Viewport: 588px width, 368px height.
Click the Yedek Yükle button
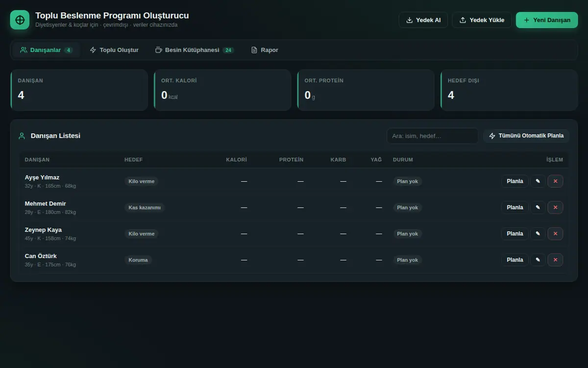pos(482,20)
